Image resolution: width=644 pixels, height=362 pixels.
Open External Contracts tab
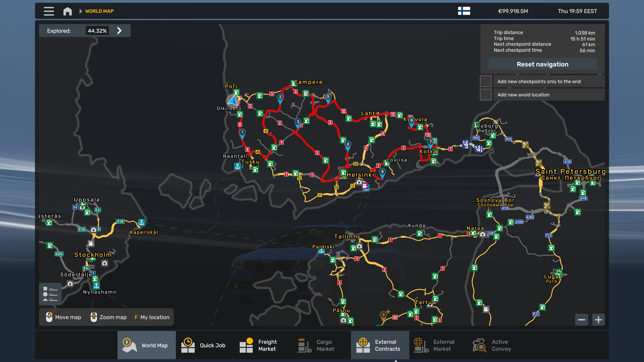coord(380,345)
